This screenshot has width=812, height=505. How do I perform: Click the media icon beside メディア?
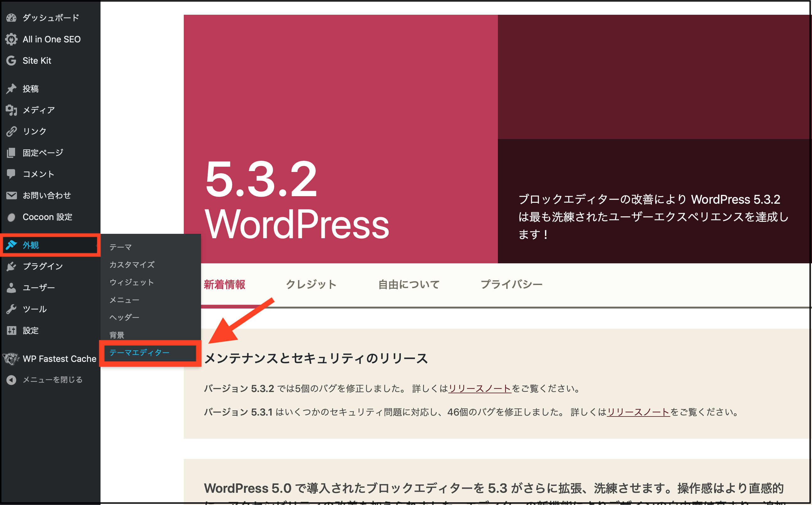click(x=11, y=110)
